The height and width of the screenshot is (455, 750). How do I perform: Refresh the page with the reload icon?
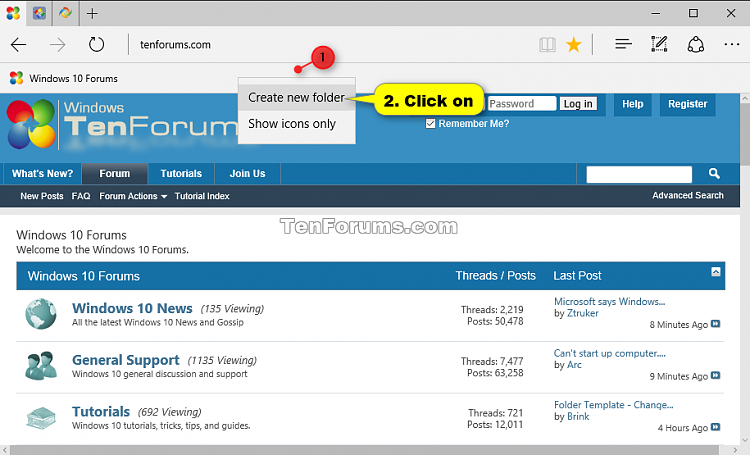coord(97,44)
